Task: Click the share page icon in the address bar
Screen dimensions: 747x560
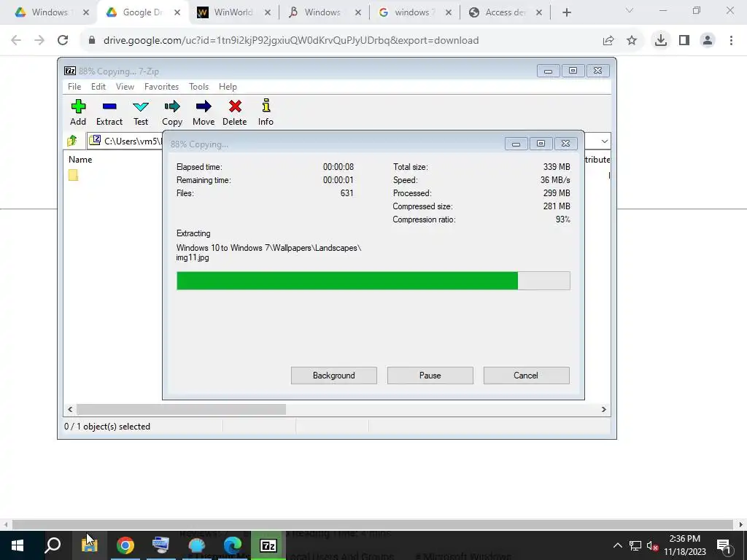Action: (x=608, y=41)
